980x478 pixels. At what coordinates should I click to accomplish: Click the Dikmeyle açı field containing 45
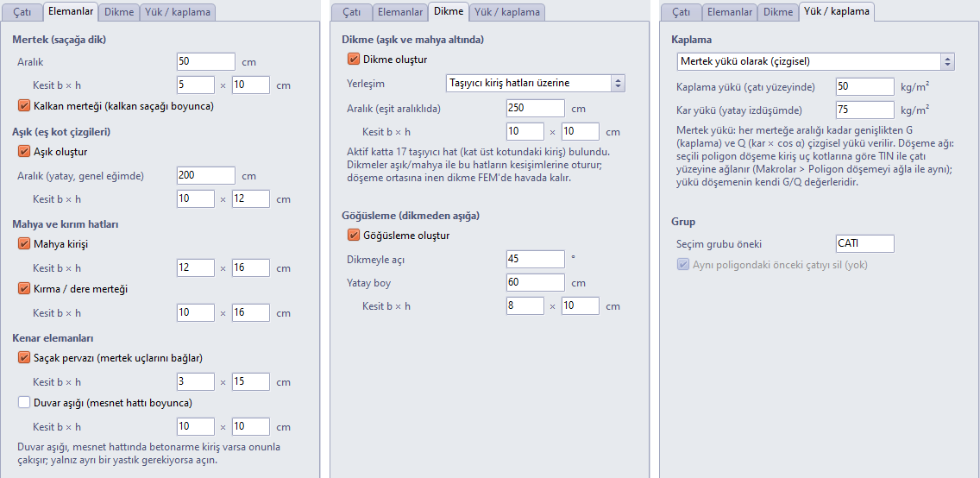(x=536, y=259)
